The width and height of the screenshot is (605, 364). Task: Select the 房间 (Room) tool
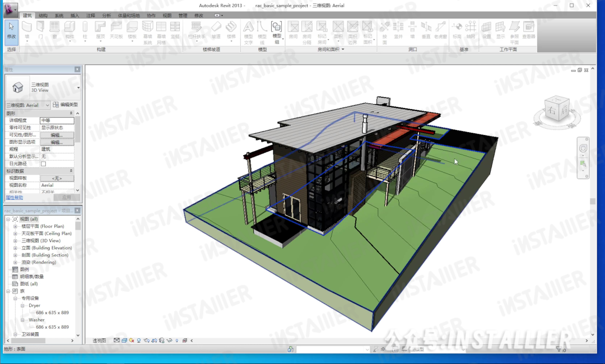click(293, 30)
